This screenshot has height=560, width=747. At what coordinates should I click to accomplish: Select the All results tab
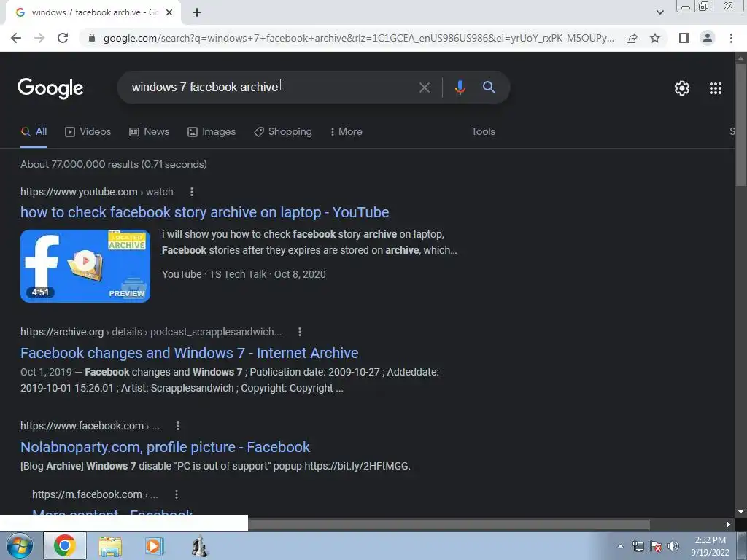[34, 132]
